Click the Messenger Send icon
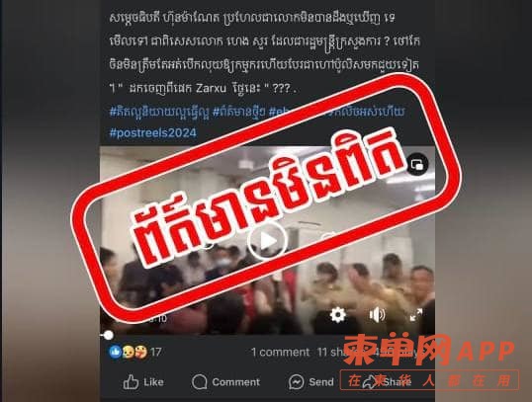Viewport: 532px width, 402px height. pos(296,382)
